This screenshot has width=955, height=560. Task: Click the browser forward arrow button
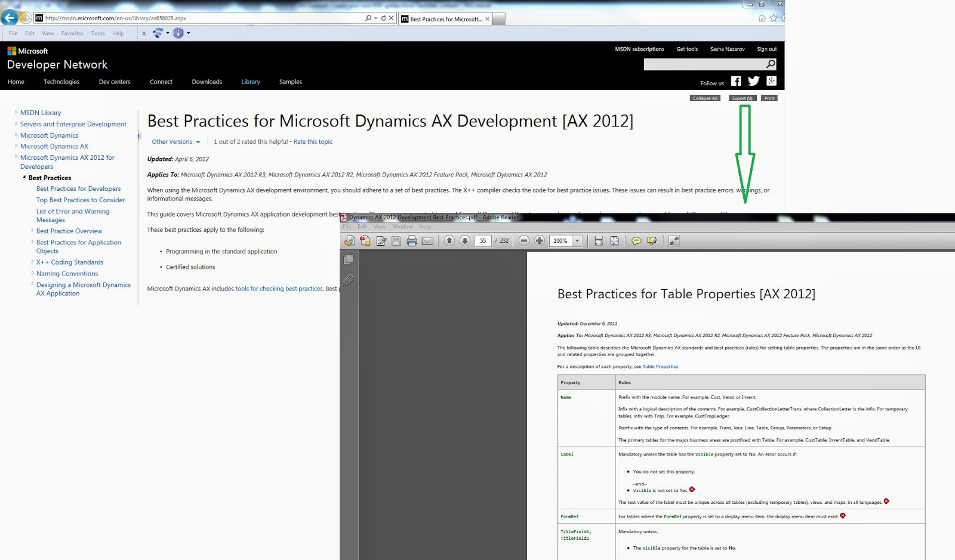pyautogui.click(x=26, y=18)
